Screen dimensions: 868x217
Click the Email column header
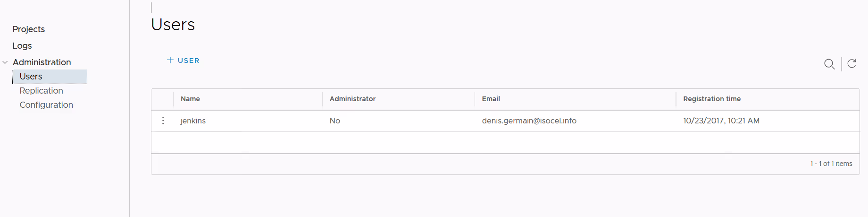pyautogui.click(x=491, y=99)
